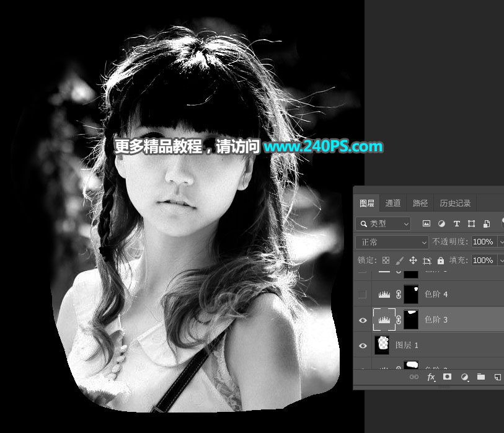Image resolution: width=504 pixels, height=433 pixels.
Task: Click the mask link icon of 色阶 4
Action: (399, 294)
